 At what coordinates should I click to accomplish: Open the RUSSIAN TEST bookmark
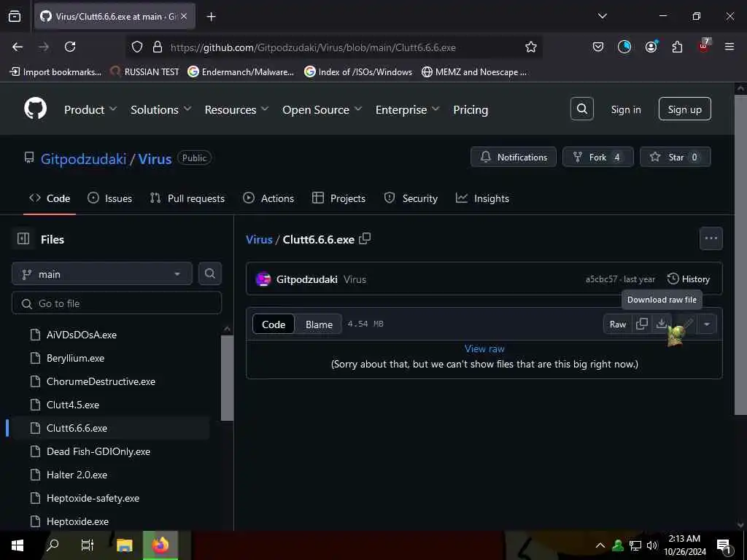(x=145, y=72)
